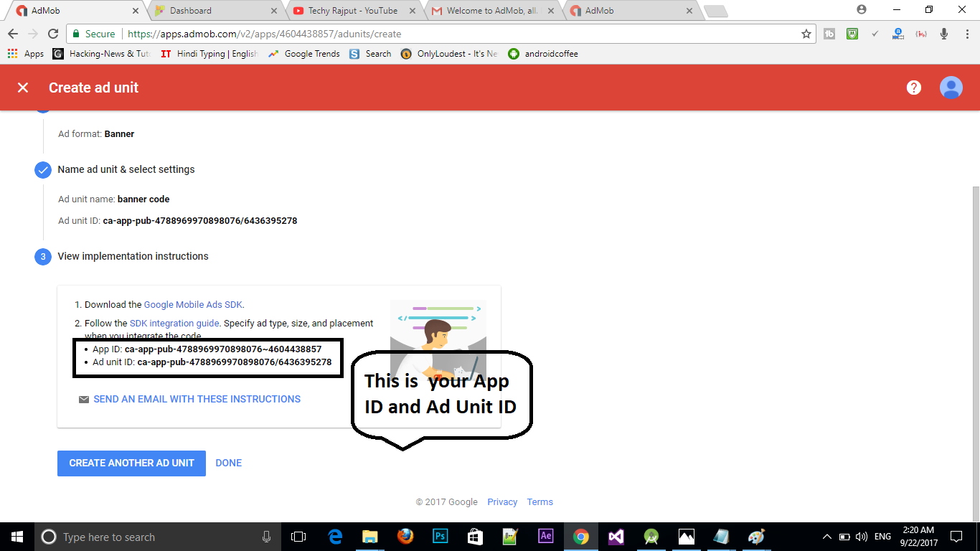The height and width of the screenshot is (551, 980).
Task: Open the Windows Store taskbar icon
Action: (x=476, y=537)
